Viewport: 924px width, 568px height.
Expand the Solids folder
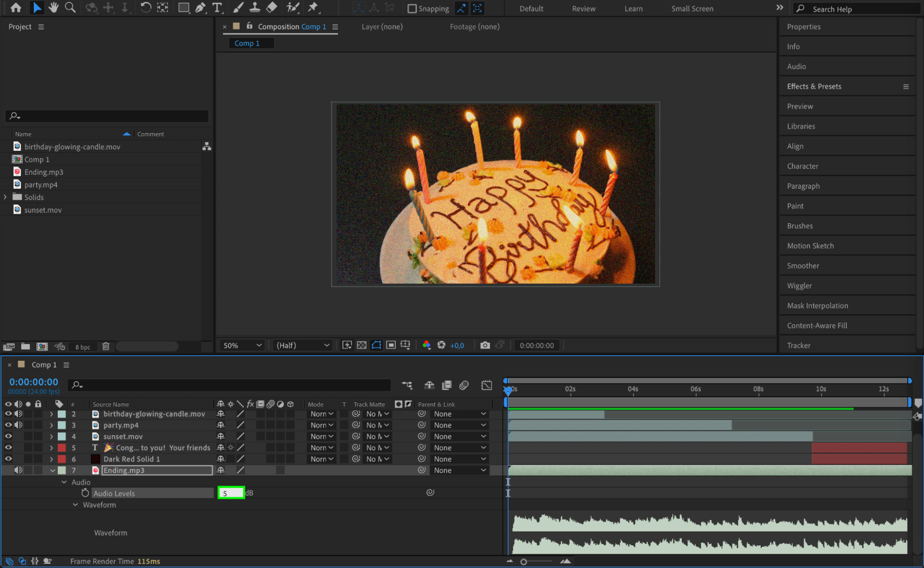click(6, 197)
